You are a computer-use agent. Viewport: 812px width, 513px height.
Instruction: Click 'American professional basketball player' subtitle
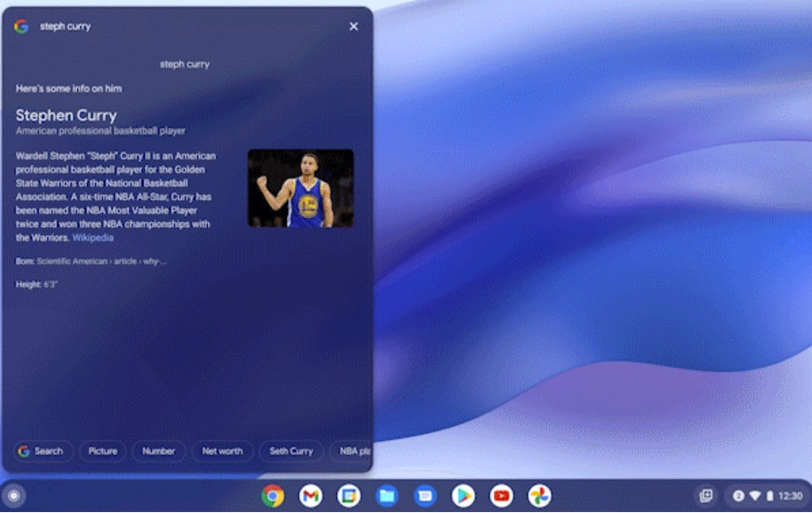(101, 131)
